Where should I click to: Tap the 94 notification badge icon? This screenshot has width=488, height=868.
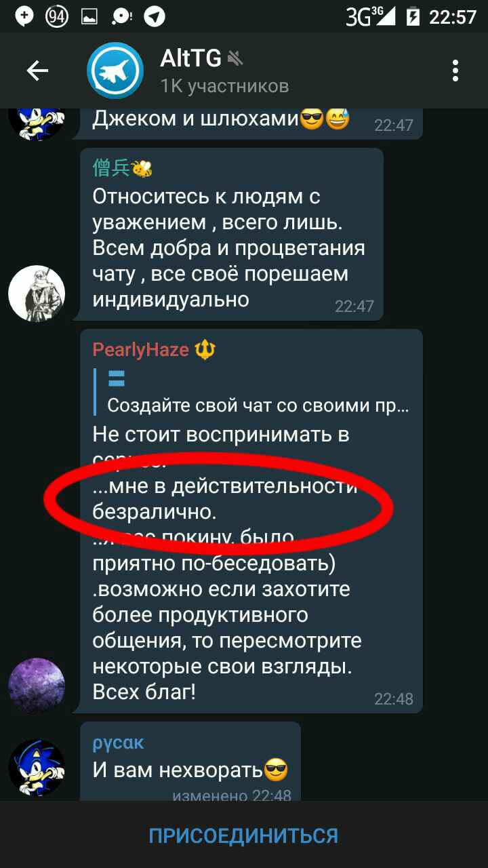click(58, 16)
